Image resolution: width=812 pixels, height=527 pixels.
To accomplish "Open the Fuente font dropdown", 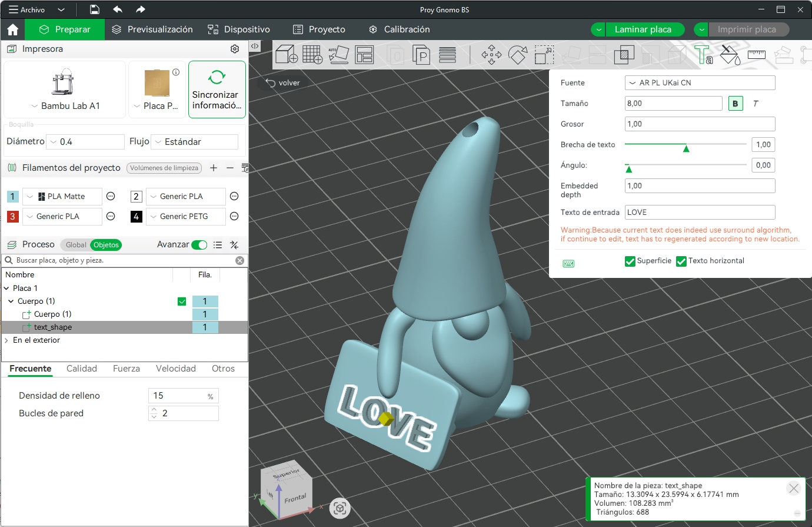I will point(700,83).
